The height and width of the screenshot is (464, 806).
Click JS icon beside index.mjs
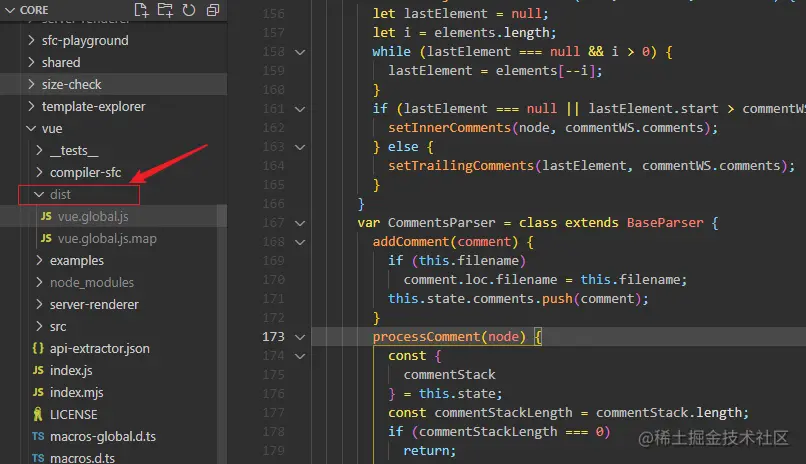tap(38, 393)
